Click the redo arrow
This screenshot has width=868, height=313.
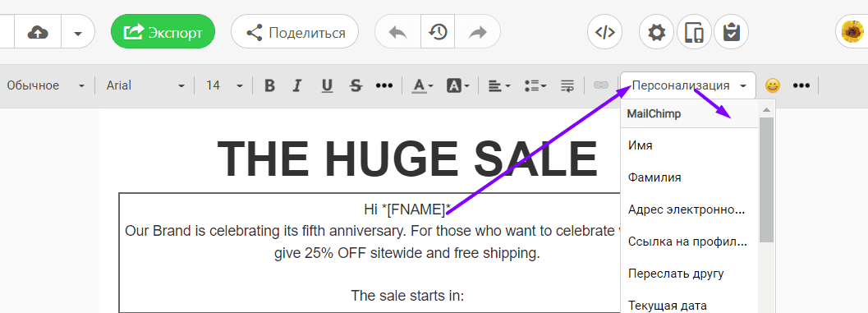477,32
